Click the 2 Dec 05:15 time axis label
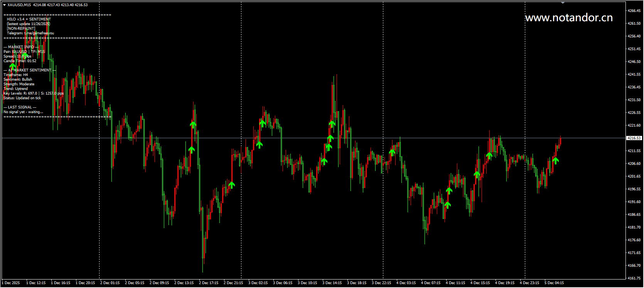This screenshot has width=644, height=288. pos(135,283)
